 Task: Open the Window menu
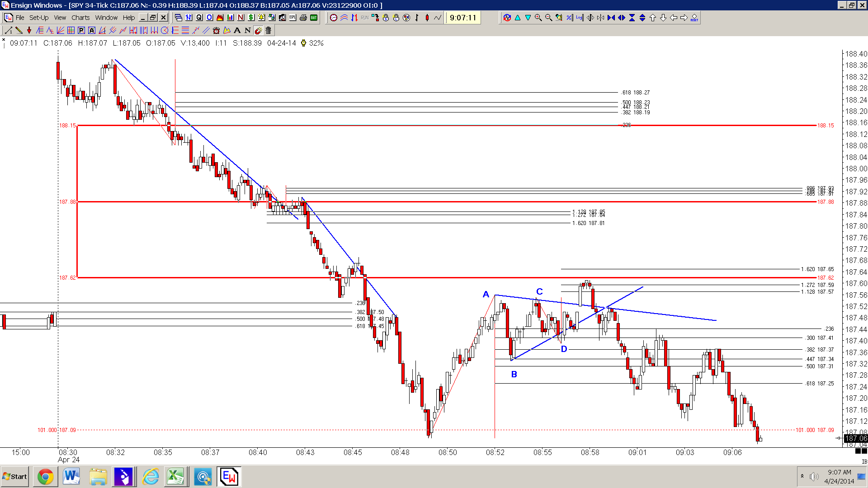point(106,18)
